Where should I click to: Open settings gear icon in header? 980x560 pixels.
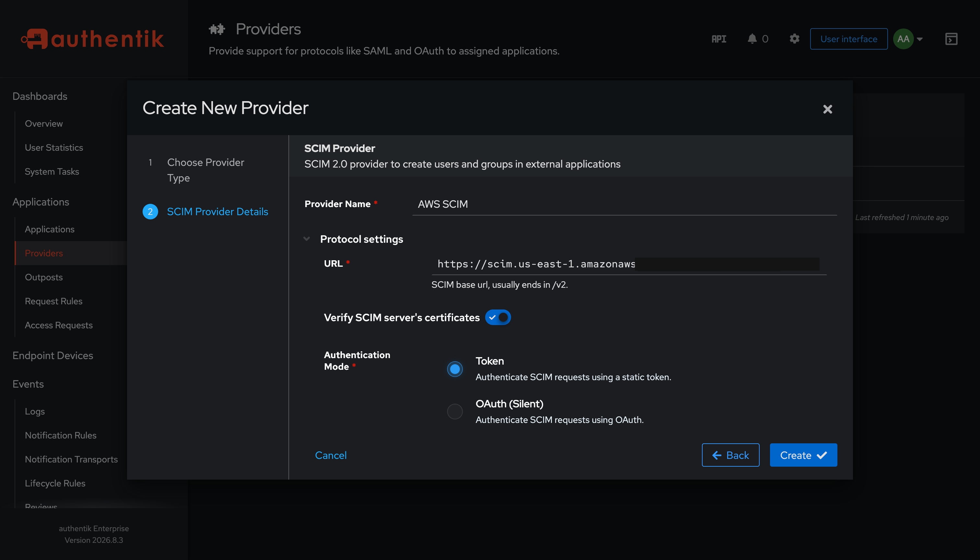(x=795, y=39)
